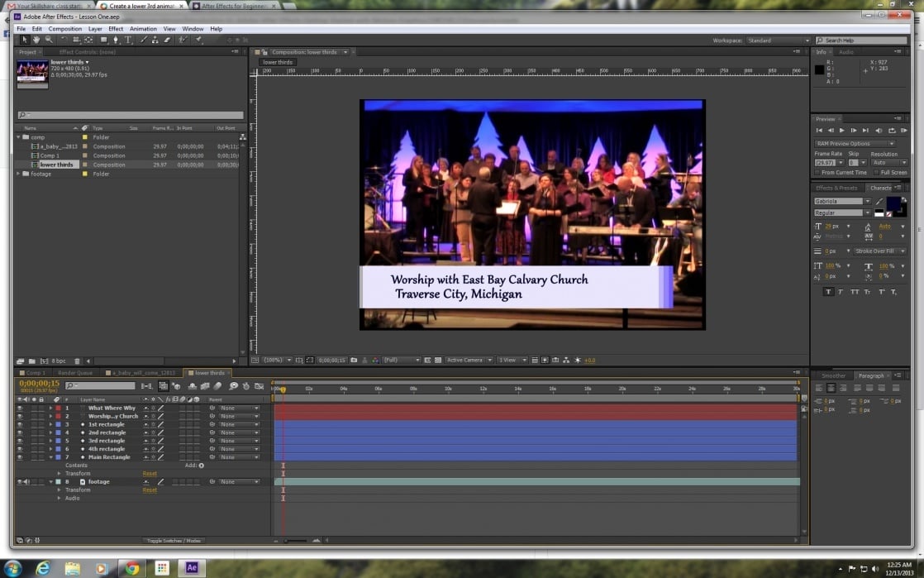Select the Hand tool in the toolbar
Image resolution: width=924 pixels, height=578 pixels.
click(x=36, y=39)
